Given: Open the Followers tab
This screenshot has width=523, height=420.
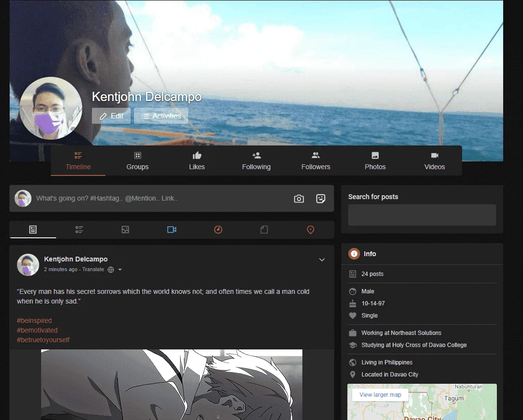Looking at the screenshot, I should tap(315, 160).
